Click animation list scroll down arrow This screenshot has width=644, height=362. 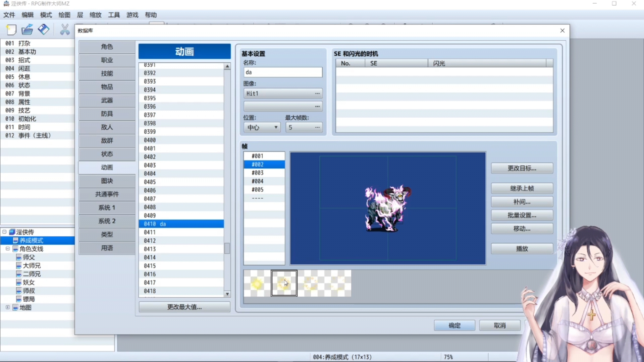[x=227, y=294]
